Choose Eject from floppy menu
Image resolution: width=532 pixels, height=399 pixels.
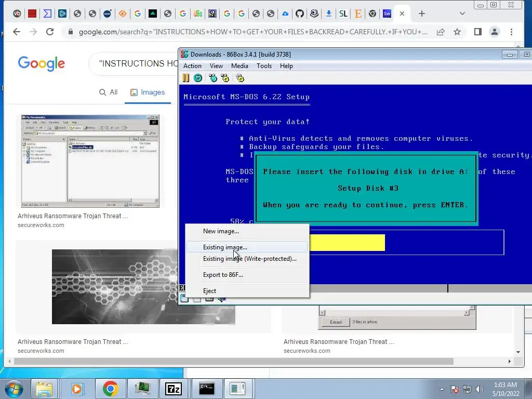247,291
